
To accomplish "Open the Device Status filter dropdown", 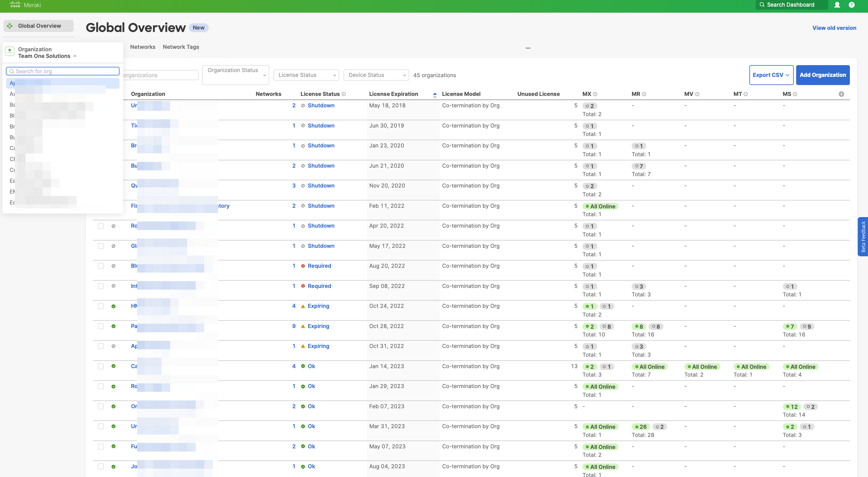I will point(376,75).
